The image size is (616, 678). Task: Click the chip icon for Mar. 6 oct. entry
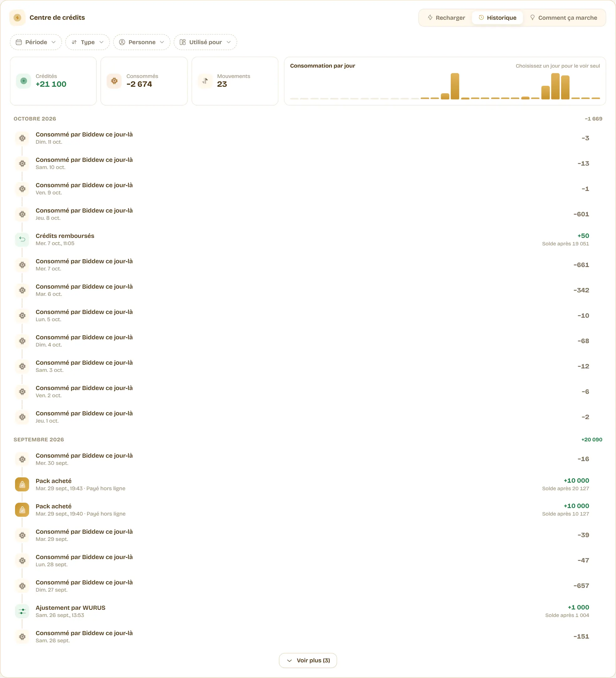click(22, 290)
